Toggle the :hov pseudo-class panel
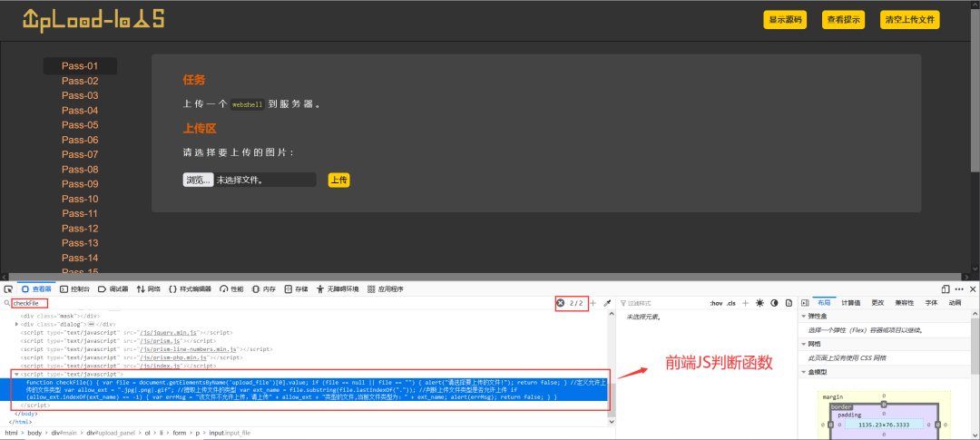The height and width of the screenshot is (440, 980). (x=715, y=303)
